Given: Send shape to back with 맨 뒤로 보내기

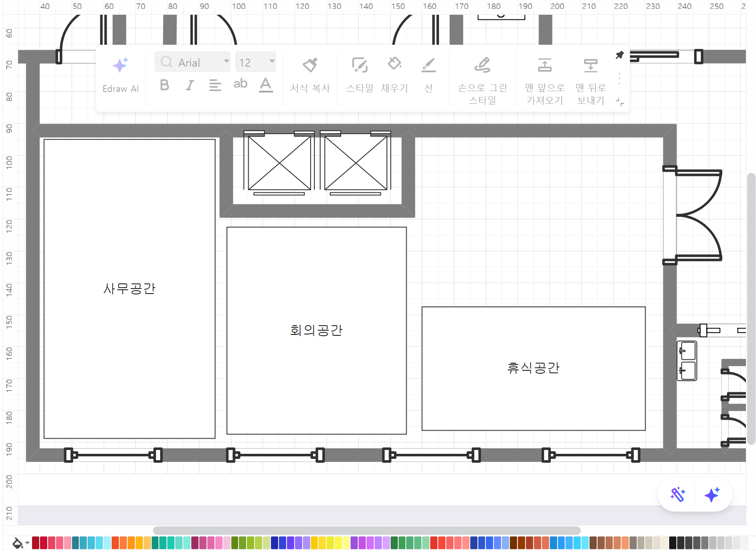Looking at the screenshot, I should (591, 81).
